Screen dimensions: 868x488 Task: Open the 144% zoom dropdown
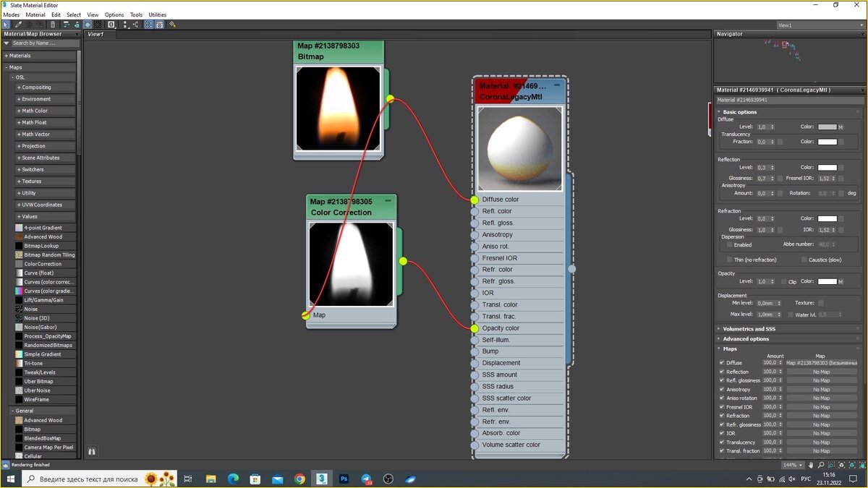793,465
